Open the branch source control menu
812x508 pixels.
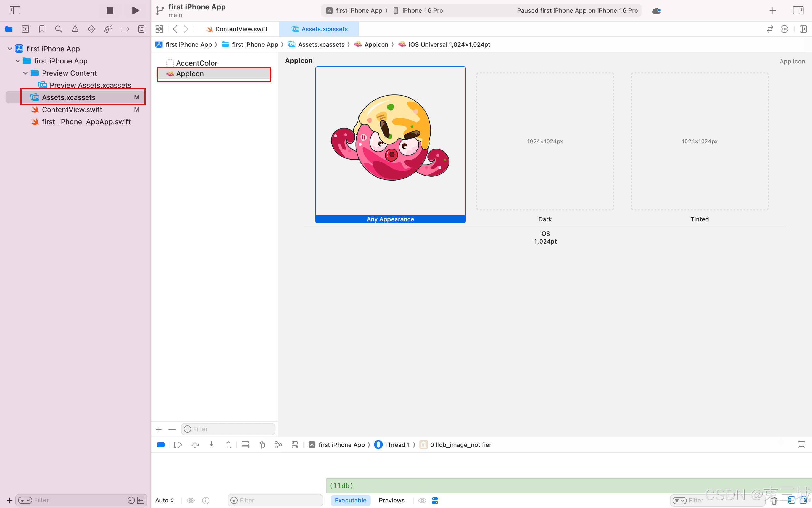click(x=160, y=10)
